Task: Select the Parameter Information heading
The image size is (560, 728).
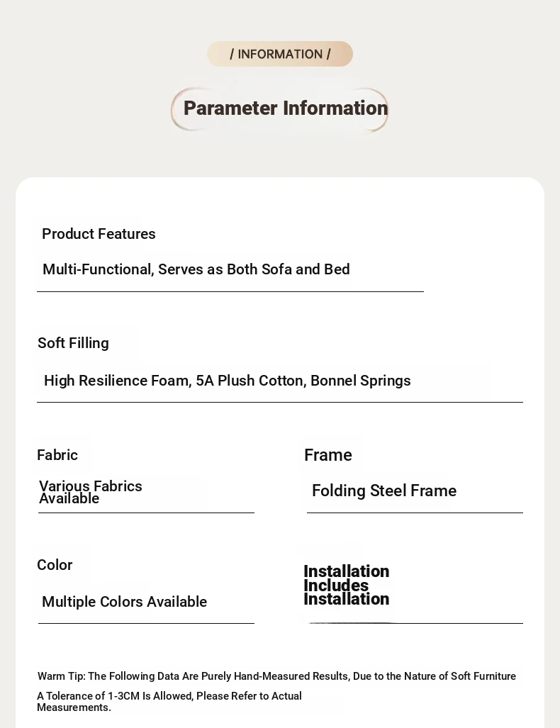Action: tap(285, 108)
